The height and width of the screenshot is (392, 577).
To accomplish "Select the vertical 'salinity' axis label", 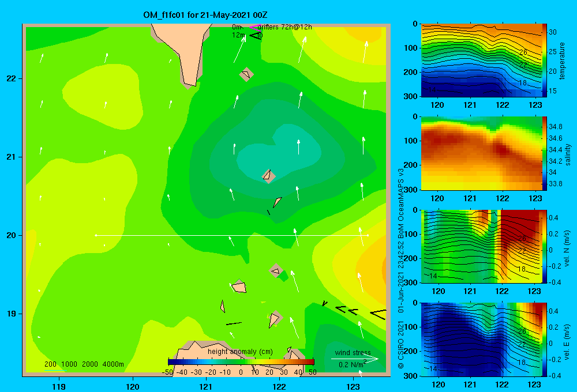I will pyautogui.click(x=568, y=154).
